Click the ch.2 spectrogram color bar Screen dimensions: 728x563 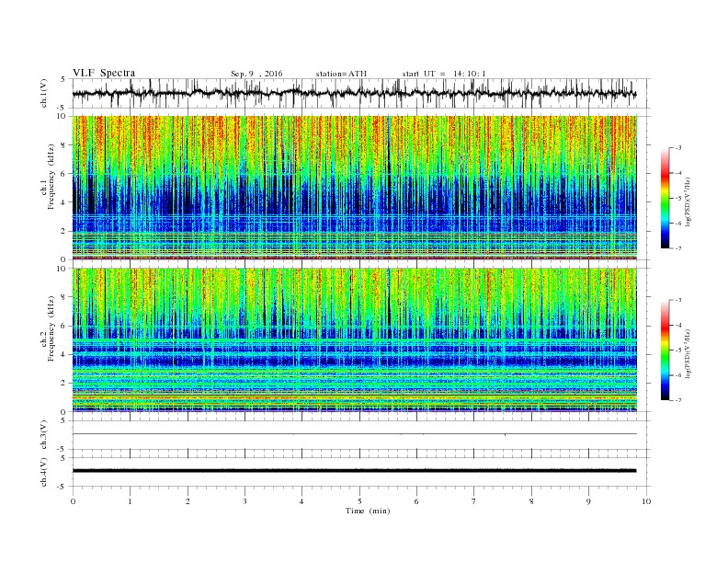point(665,350)
